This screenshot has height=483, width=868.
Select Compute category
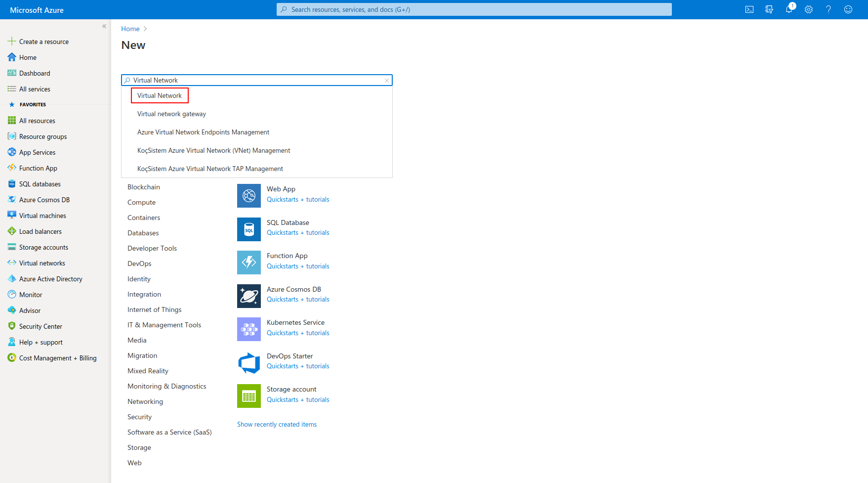point(141,202)
